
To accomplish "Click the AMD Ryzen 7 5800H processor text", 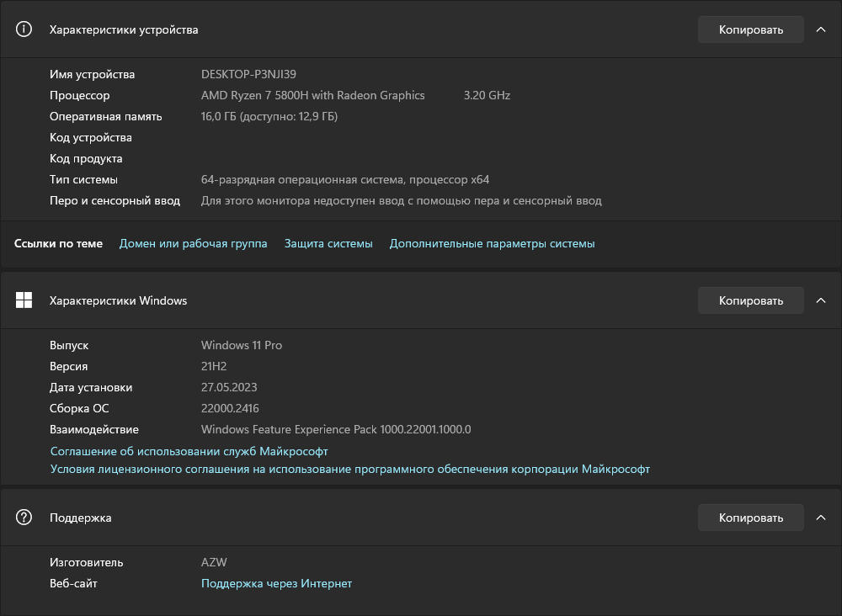I will [x=312, y=95].
